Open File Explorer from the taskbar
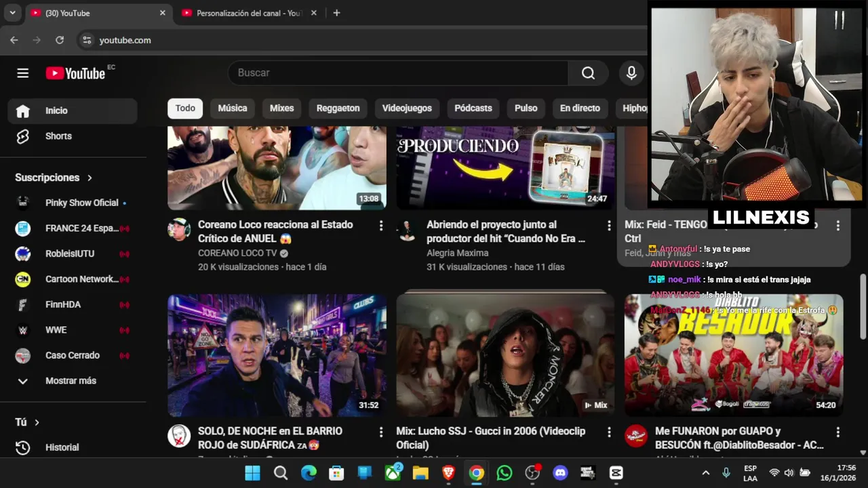 (420, 473)
